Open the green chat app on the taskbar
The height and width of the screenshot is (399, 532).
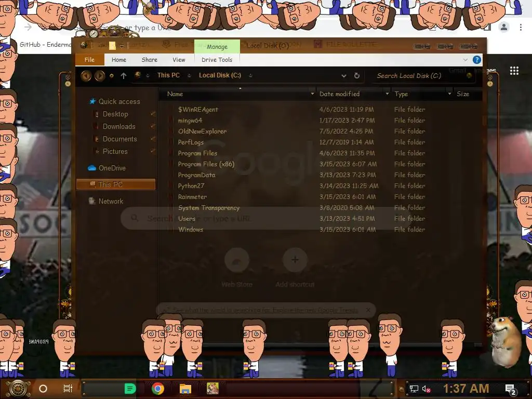pos(130,389)
